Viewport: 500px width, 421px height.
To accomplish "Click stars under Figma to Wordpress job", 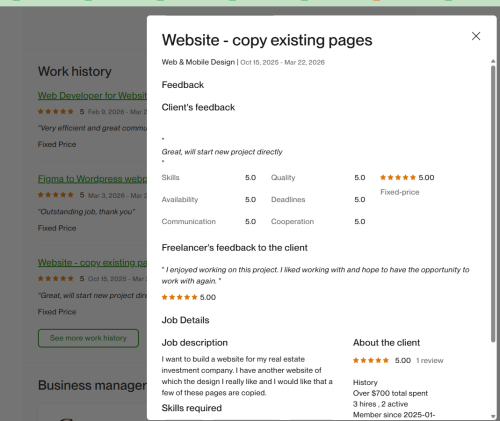I will coord(56,195).
